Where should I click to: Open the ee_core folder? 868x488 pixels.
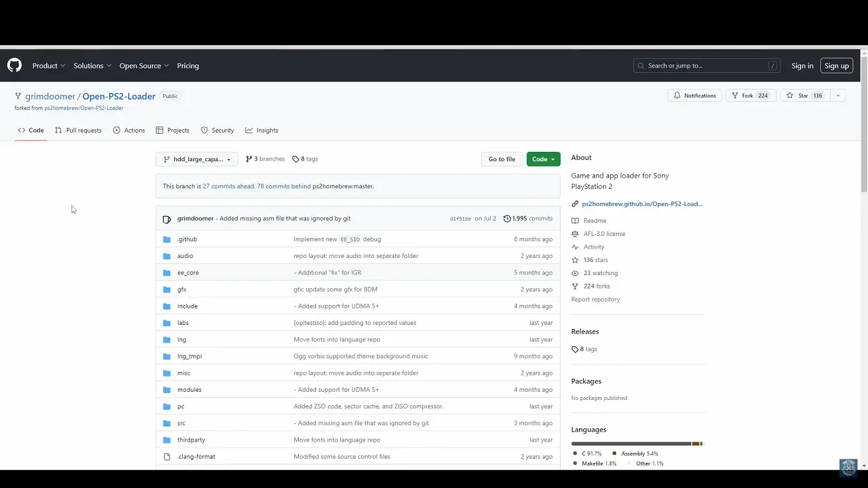point(188,273)
